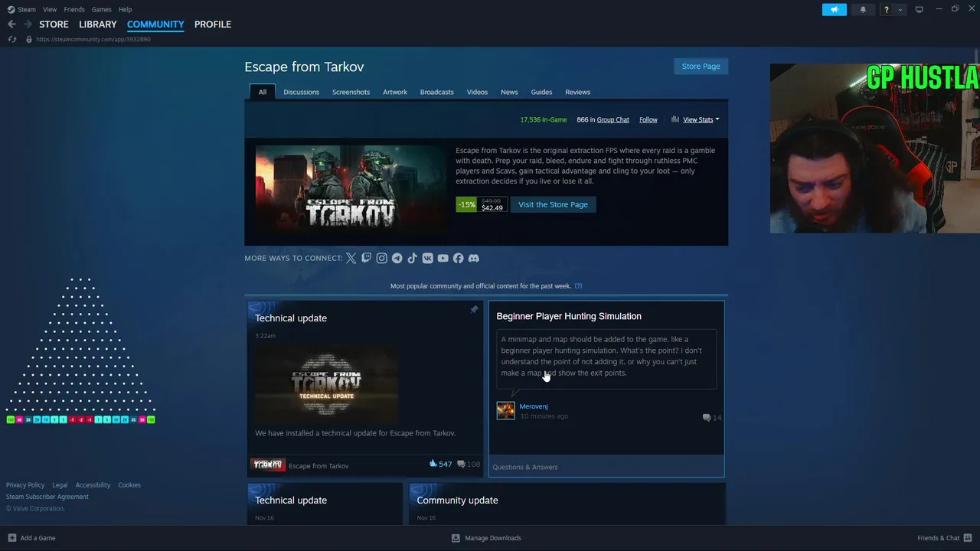
Task: Click the question mark account icon
Action: tap(887, 9)
